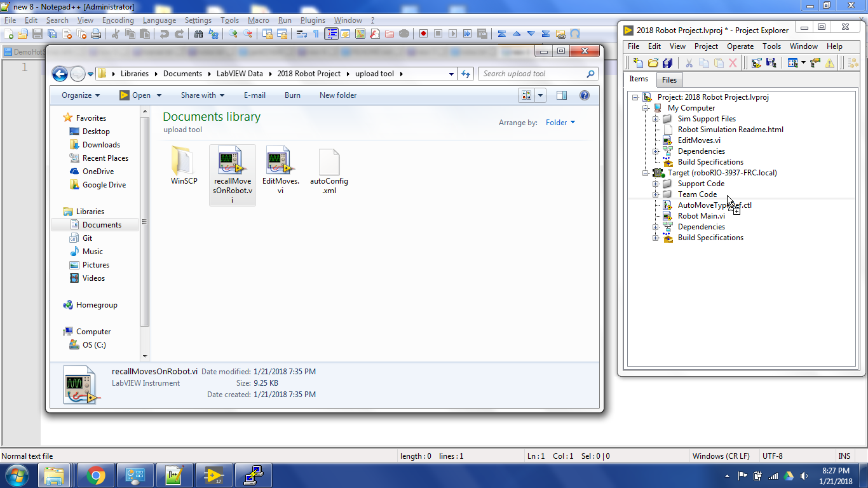This screenshot has width=868, height=488.
Task: Click the Burn button in Explorer
Action: 292,95
